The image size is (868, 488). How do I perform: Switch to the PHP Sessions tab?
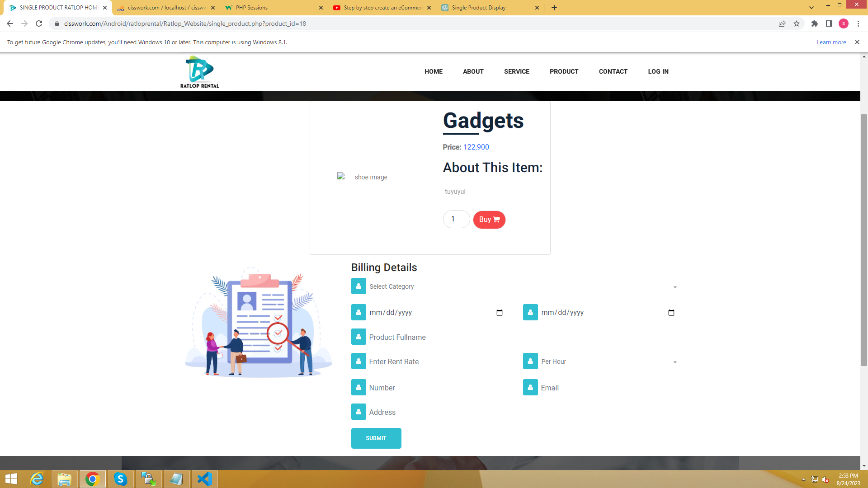pyautogui.click(x=271, y=8)
